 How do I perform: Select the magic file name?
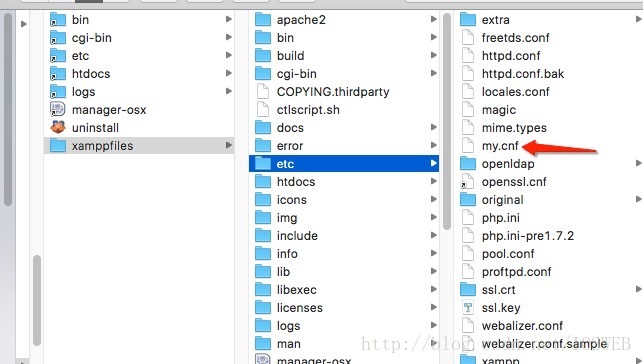pyautogui.click(x=499, y=110)
